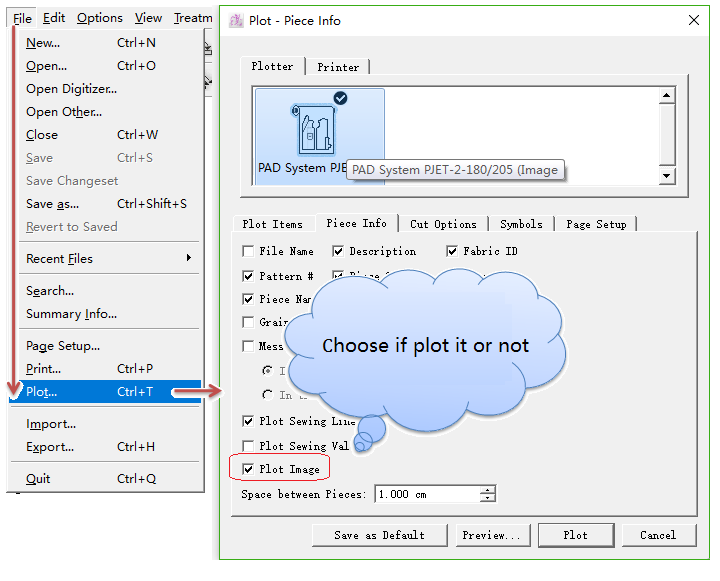
Task: Click the Plot dialog title bar icon
Action: [x=237, y=19]
